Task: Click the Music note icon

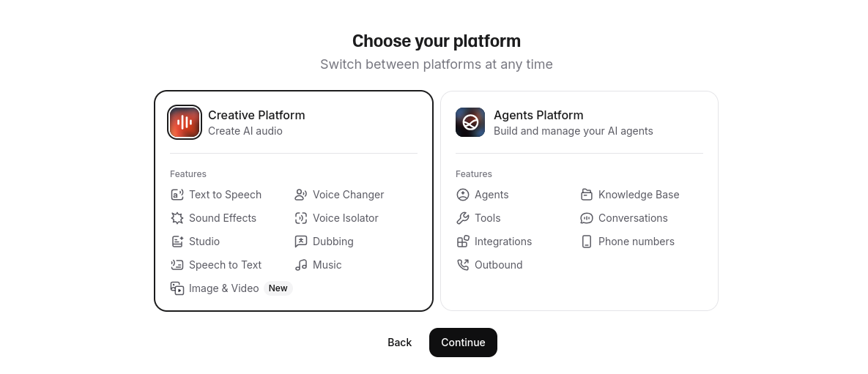Action: (301, 265)
